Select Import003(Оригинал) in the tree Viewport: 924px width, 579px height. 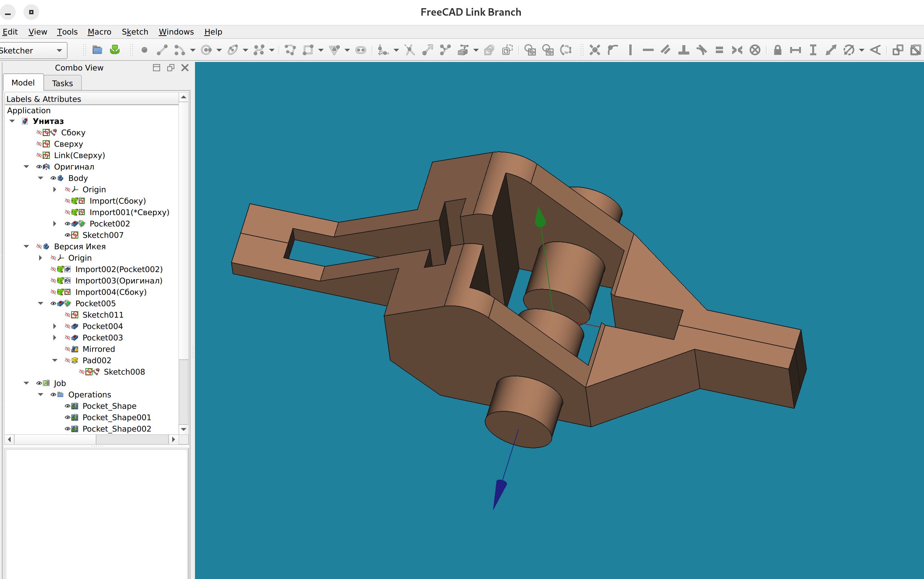click(118, 281)
